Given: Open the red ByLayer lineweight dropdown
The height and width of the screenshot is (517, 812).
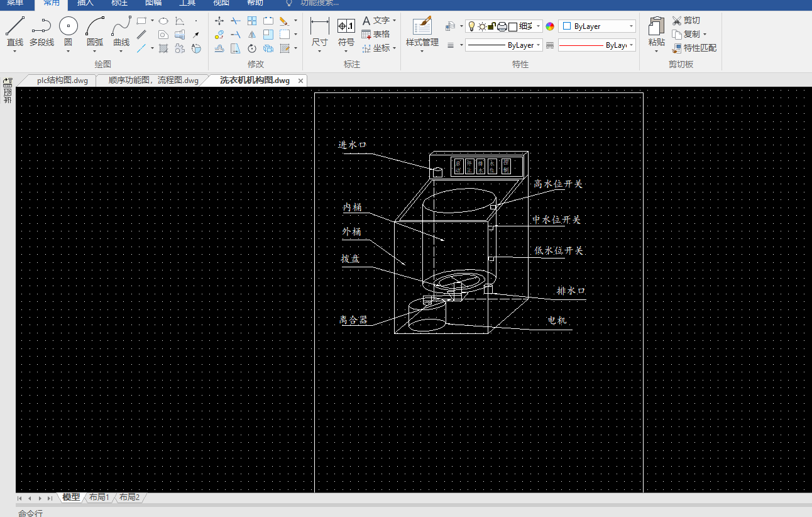Looking at the screenshot, I should 631,45.
